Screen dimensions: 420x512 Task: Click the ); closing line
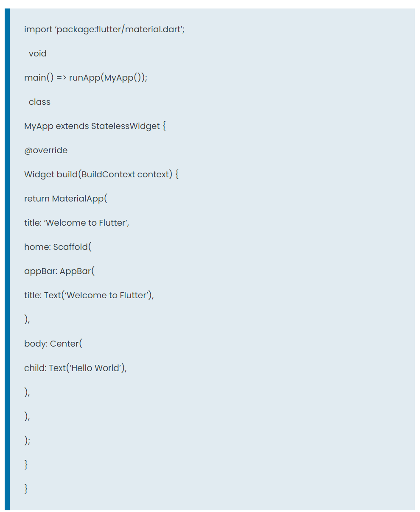27,441
